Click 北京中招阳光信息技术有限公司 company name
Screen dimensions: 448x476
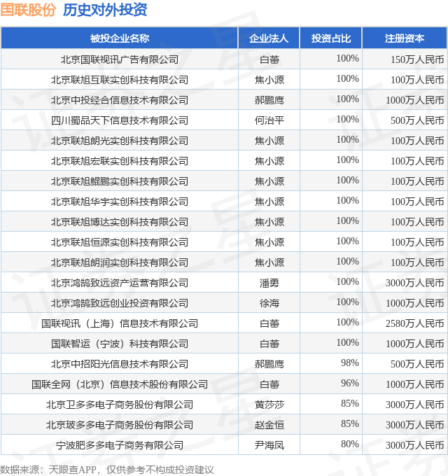120,364
